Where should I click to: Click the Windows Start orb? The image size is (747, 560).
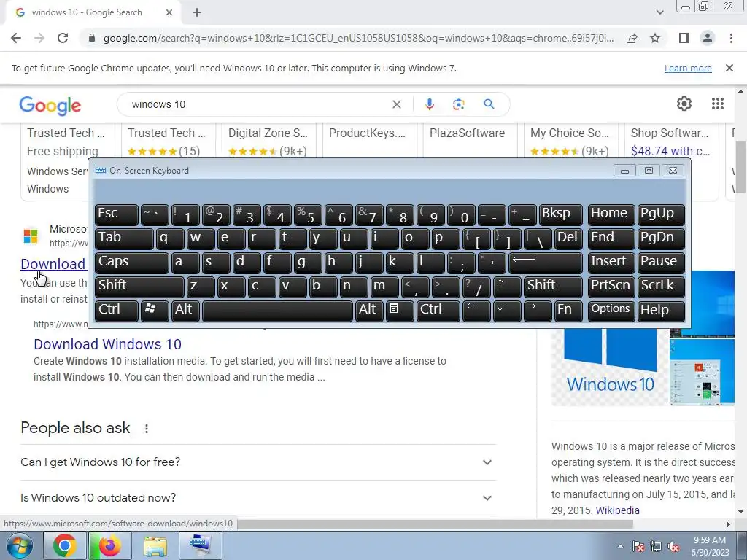[x=20, y=545]
